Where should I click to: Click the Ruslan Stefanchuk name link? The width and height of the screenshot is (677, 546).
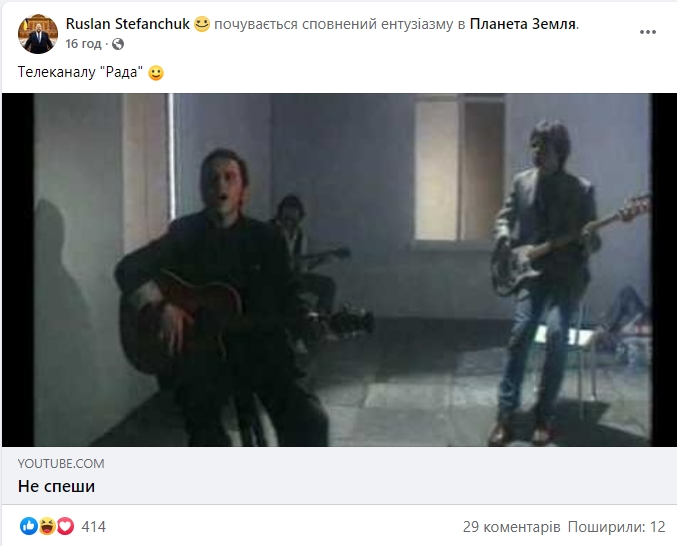(x=127, y=24)
